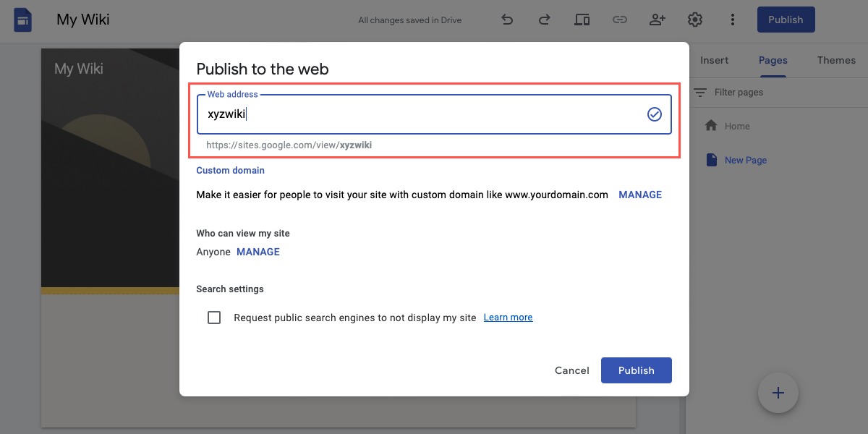Click Publish in the dialog
Image resolution: width=868 pixels, height=434 pixels.
coord(636,370)
